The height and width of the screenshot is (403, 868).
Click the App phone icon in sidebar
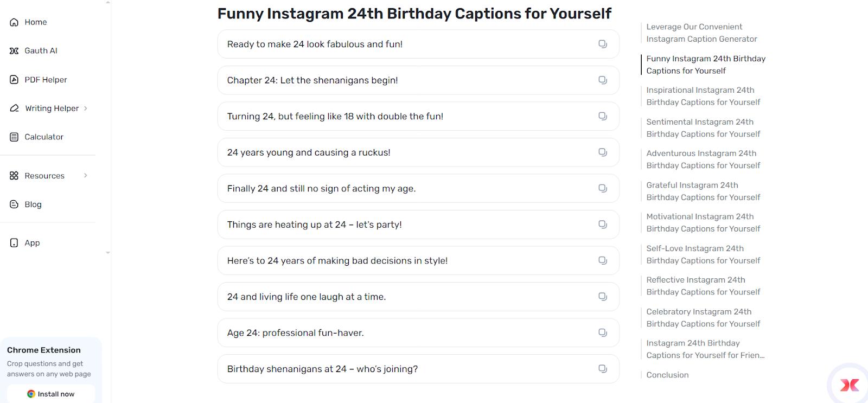pyautogui.click(x=13, y=242)
